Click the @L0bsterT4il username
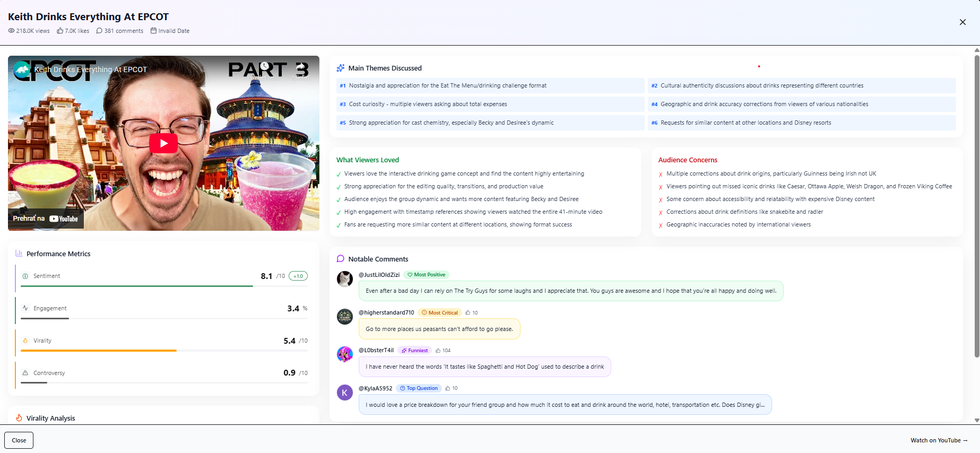 click(x=376, y=350)
